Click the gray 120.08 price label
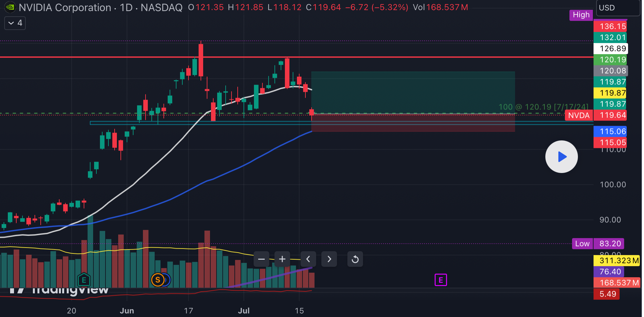644x317 pixels. click(611, 71)
